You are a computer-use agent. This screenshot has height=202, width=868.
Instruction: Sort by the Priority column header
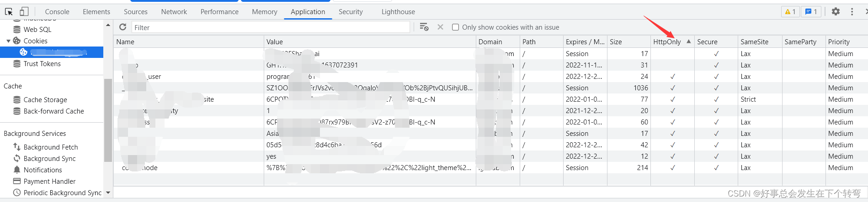[x=847, y=41]
